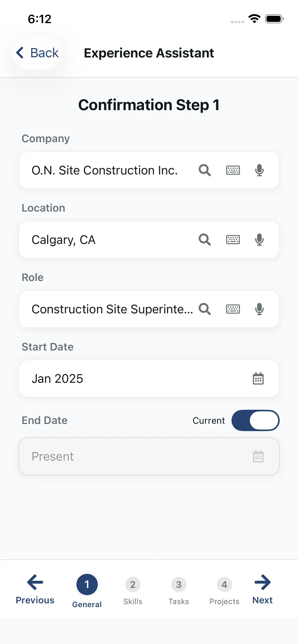
Task: Use voice input for the Location field
Action: [x=259, y=240]
